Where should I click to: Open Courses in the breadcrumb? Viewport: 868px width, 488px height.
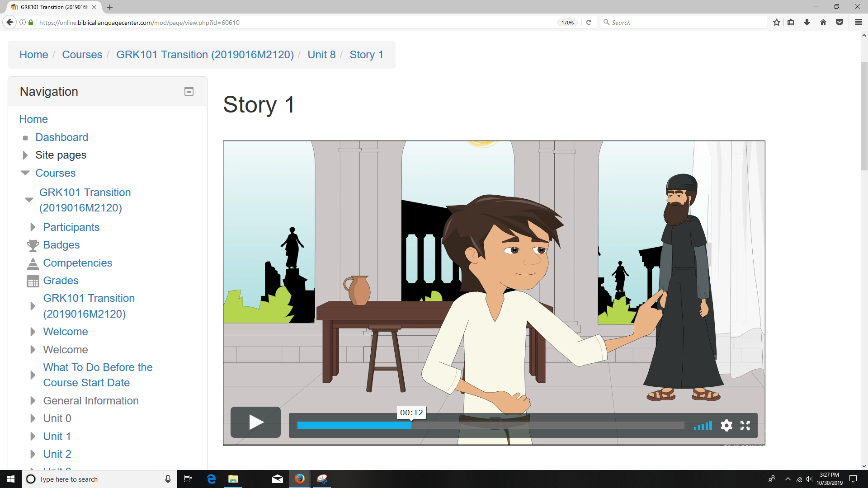[82, 55]
